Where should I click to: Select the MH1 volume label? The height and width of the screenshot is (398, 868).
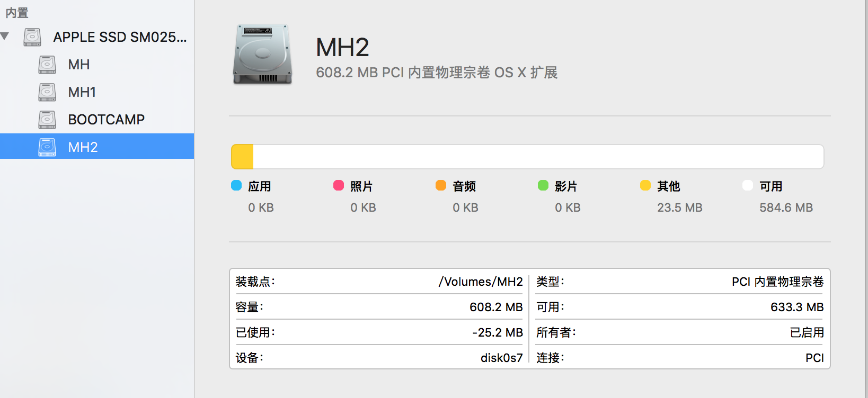(82, 92)
